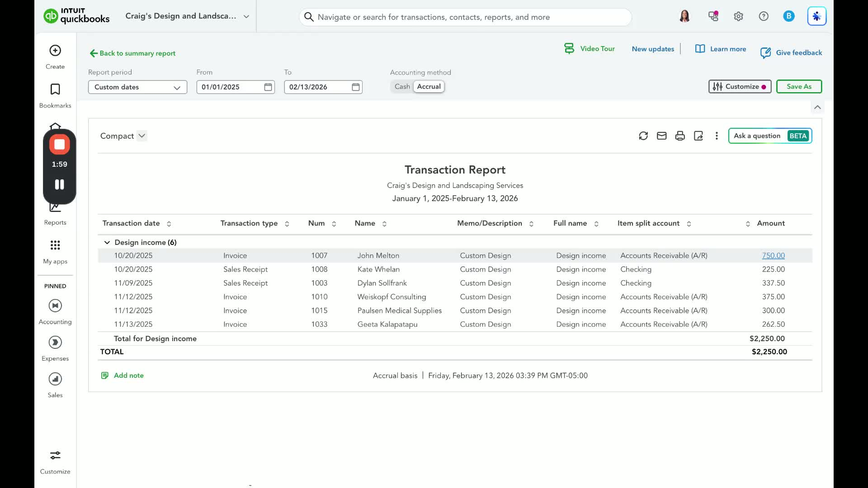Click the export report icon
The image size is (868, 488).
[x=698, y=136]
